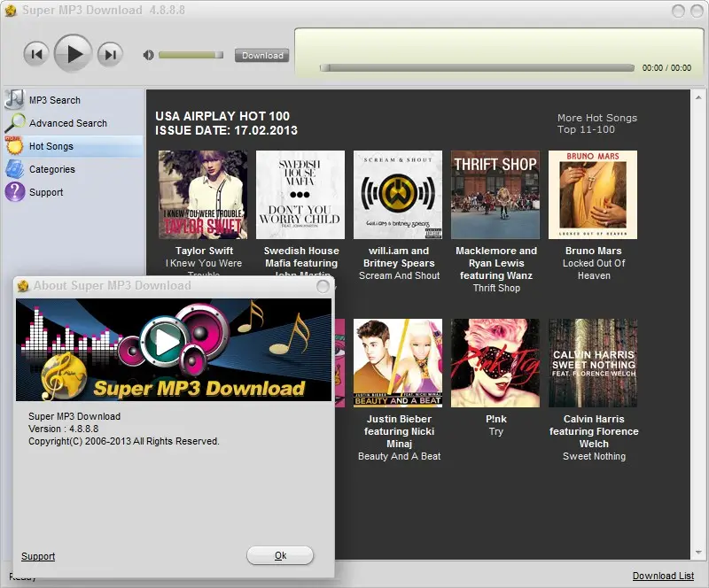Start playback with the Play button
The height and width of the screenshot is (588, 709).
(x=74, y=54)
